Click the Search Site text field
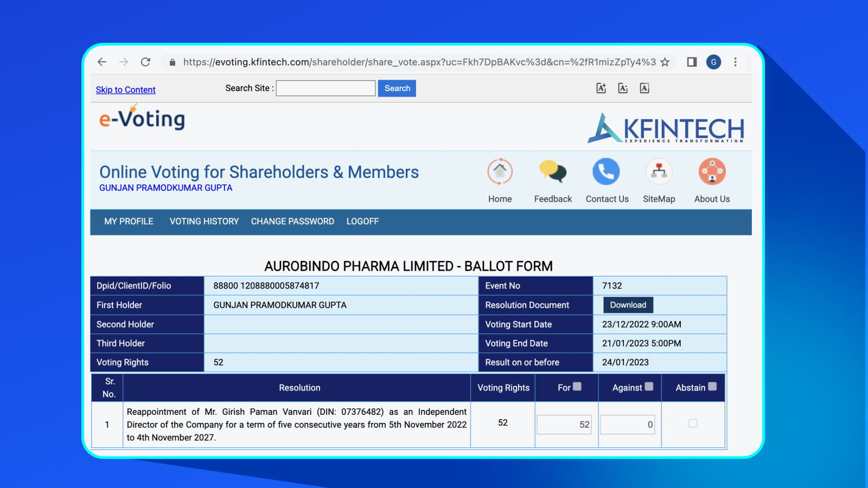Viewport: 868px width, 488px height. point(325,88)
